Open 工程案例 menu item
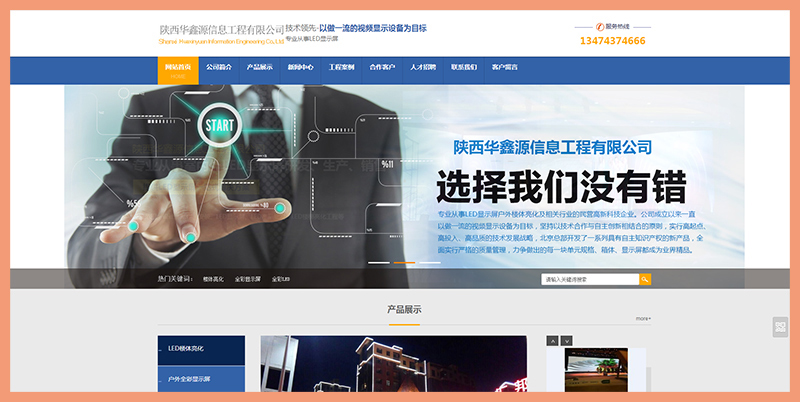This screenshot has width=800, height=402. point(341,67)
